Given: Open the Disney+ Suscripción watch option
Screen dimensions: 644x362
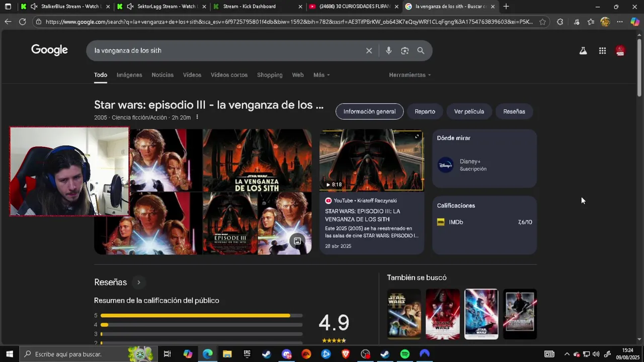Looking at the screenshot, I should [x=484, y=165].
